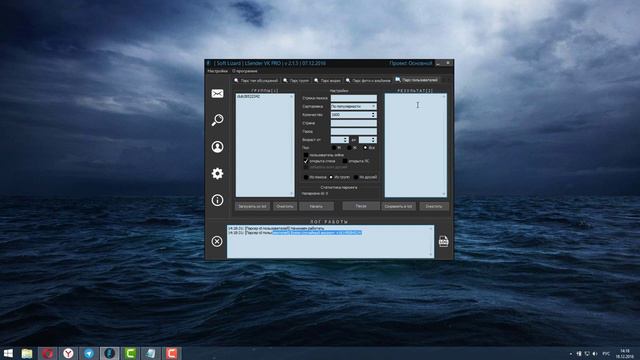This screenshot has width=640, height=360.
Task: Click the Windows Start button
Action: tap(8, 353)
